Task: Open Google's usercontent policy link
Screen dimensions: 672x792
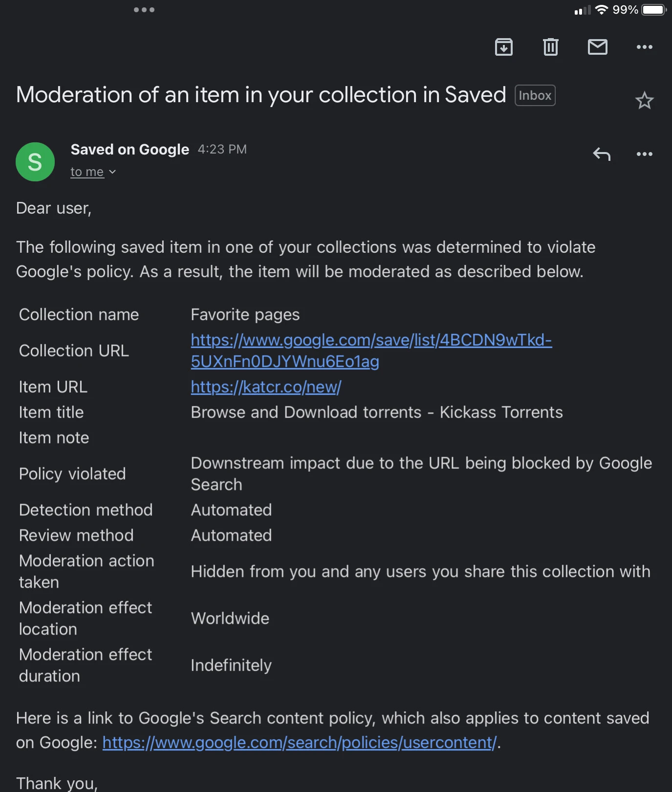Action: pos(299,743)
